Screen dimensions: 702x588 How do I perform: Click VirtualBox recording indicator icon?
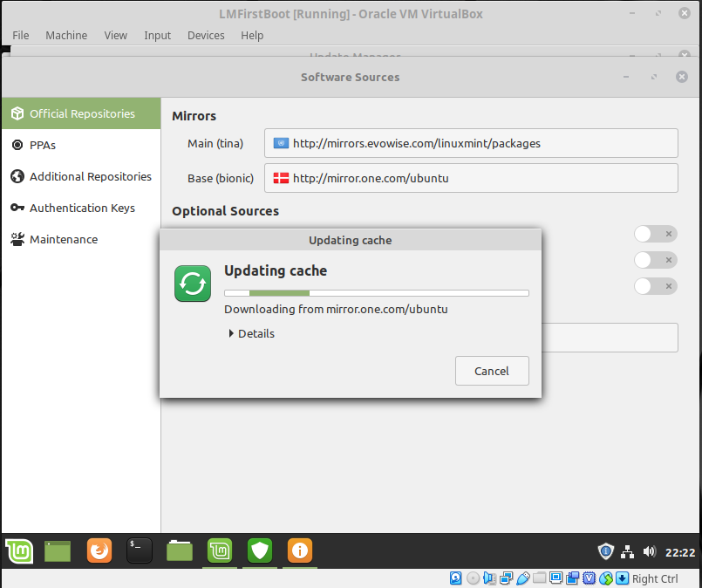[x=573, y=578]
